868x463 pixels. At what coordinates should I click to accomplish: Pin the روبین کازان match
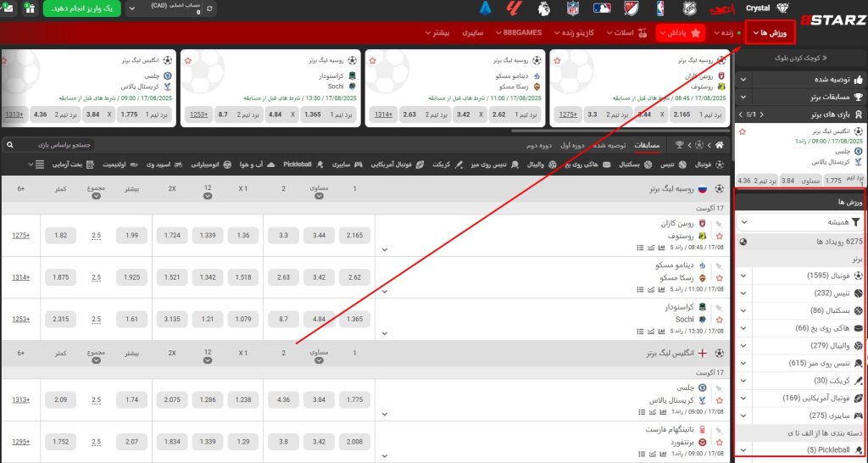719,225
